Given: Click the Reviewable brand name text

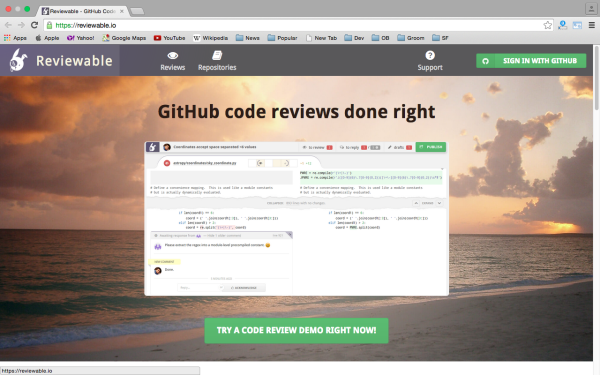Looking at the screenshot, I should 74,61.
